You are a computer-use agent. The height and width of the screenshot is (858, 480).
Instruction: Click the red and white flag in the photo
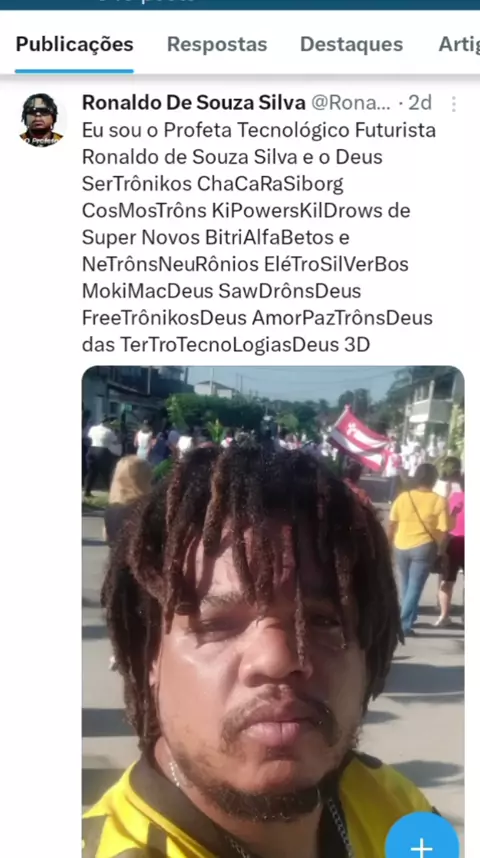tap(358, 438)
